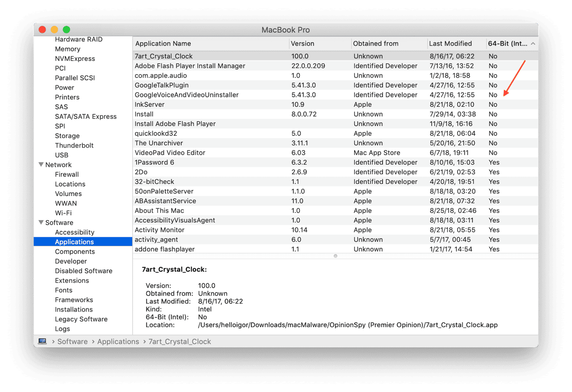Click the split-pane divider handle dot

335,256
